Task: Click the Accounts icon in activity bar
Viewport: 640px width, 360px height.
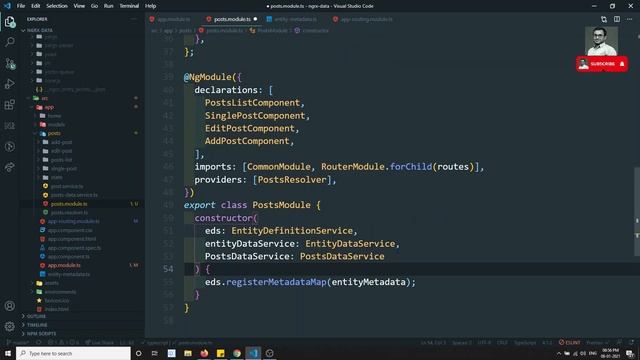Action: click(x=10, y=306)
